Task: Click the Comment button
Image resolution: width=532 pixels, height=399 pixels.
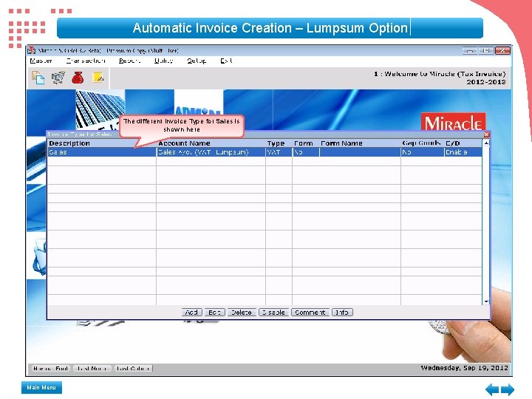Action: coord(310,312)
